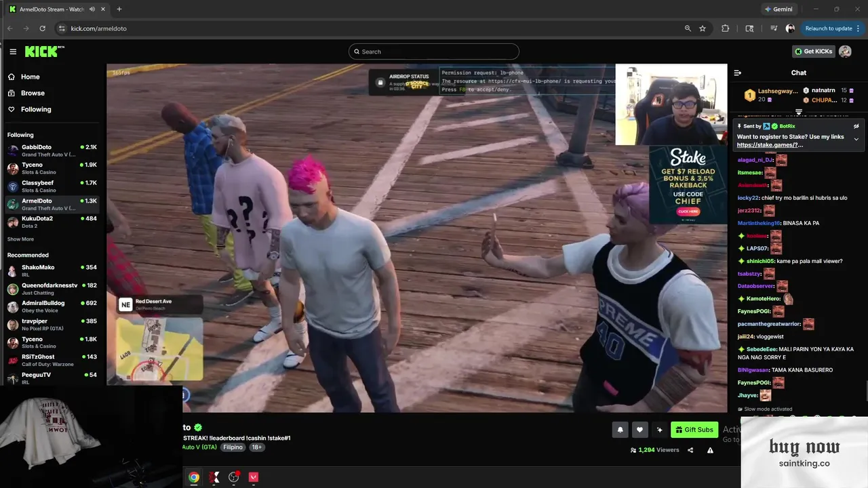Focus the Kick Search box
This screenshot has height=488, width=868.
434,52
